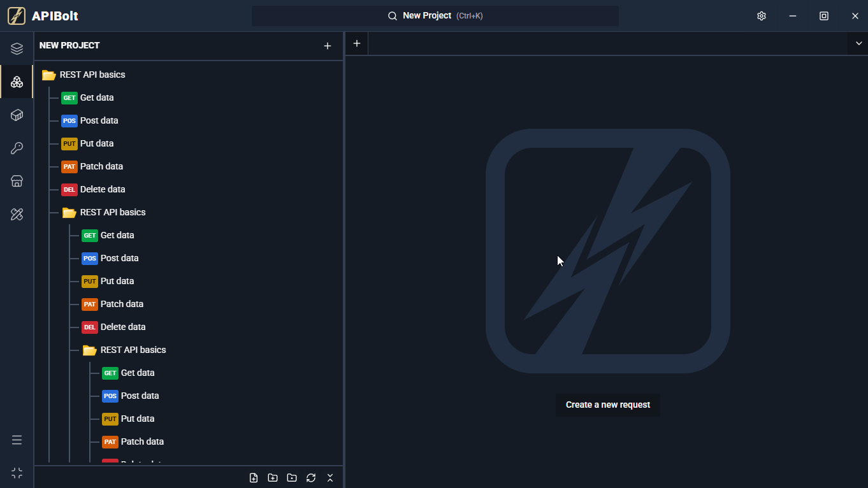
Task: Click the new file icon in bottom toolbar
Action: point(254,478)
